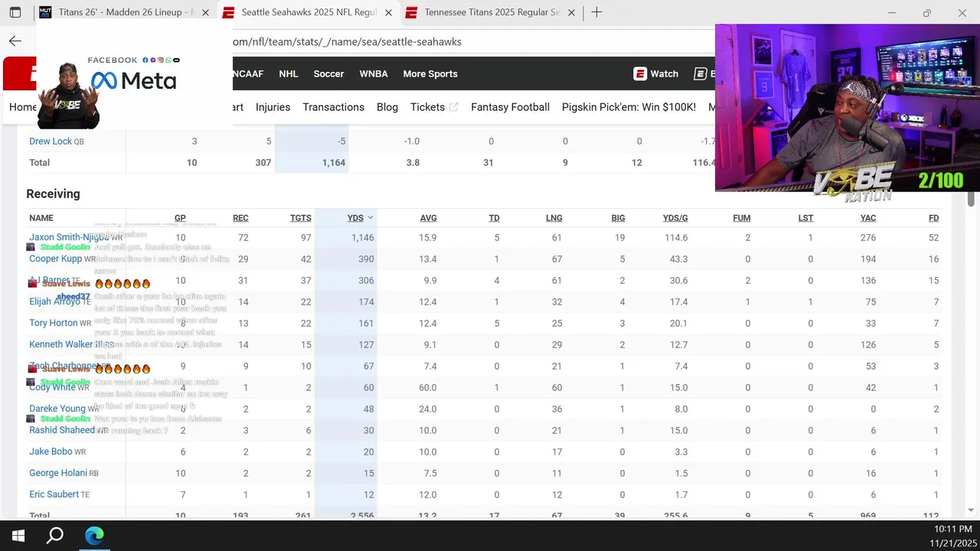Open Elijah Arroyo player page

click(54, 302)
